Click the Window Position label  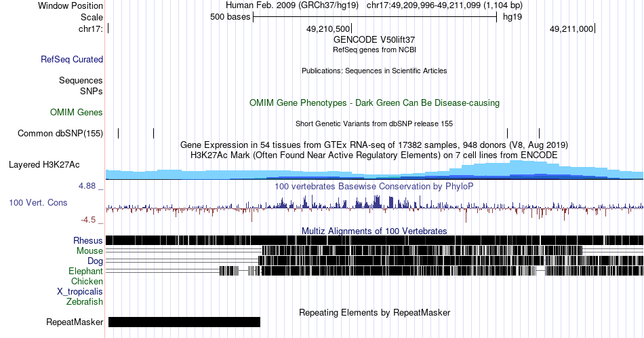tap(71, 5)
